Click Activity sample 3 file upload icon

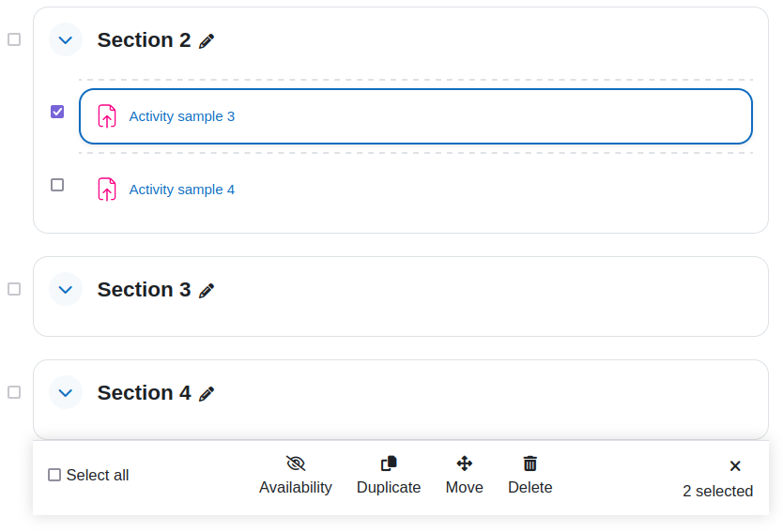click(x=107, y=116)
